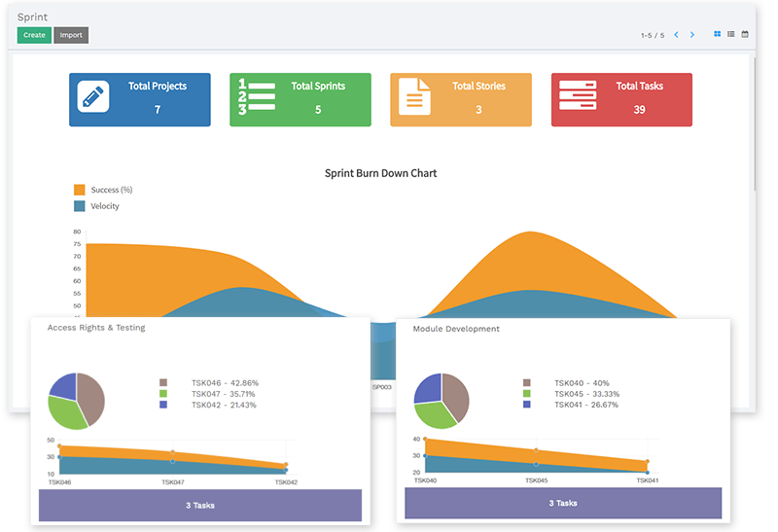
Task: Open the 3 Tasks bar under Access Rights
Action: click(200, 506)
